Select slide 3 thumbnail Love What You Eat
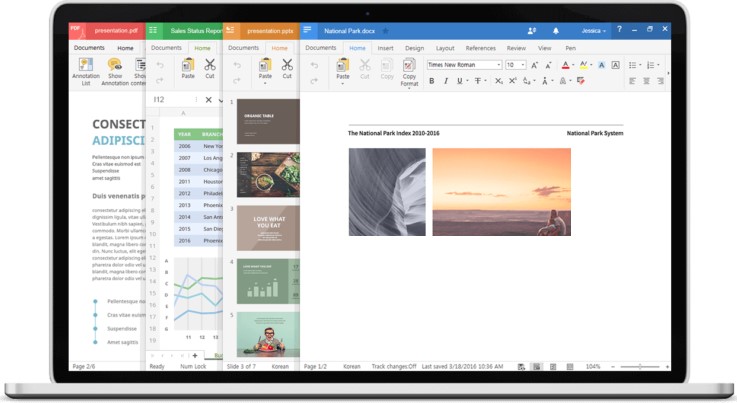The width and height of the screenshot is (737, 403). 268,228
